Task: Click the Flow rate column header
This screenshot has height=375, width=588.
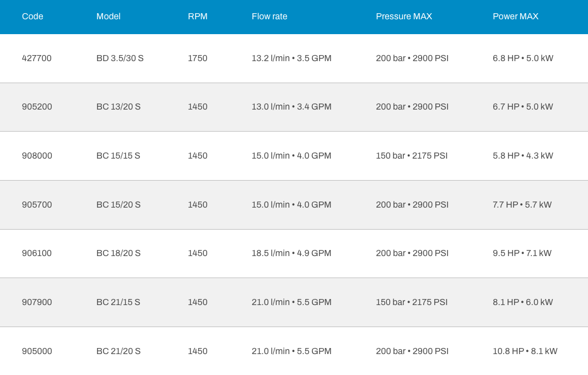Action: [x=269, y=17]
